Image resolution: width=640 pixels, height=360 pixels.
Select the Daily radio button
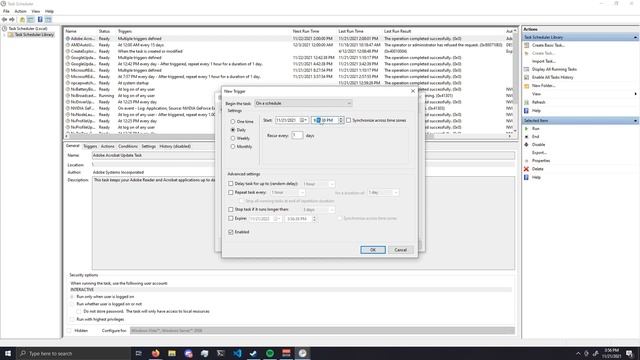click(x=233, y=130)
